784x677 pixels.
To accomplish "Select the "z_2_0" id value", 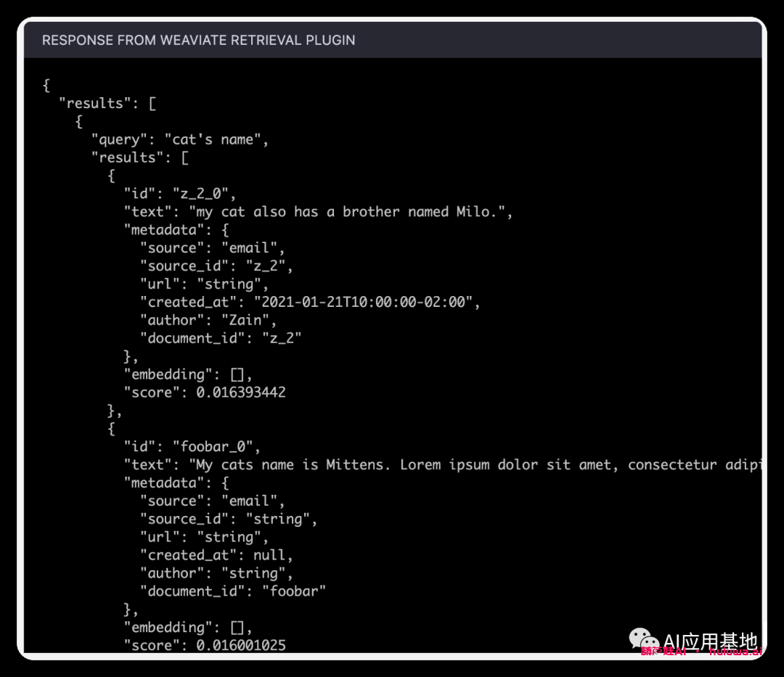I will point(203,194).
